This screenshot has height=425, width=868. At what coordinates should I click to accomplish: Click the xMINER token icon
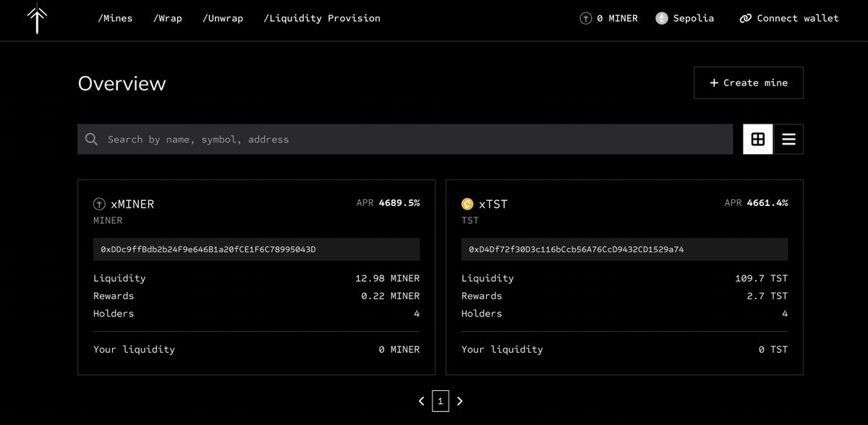(99, 204)
